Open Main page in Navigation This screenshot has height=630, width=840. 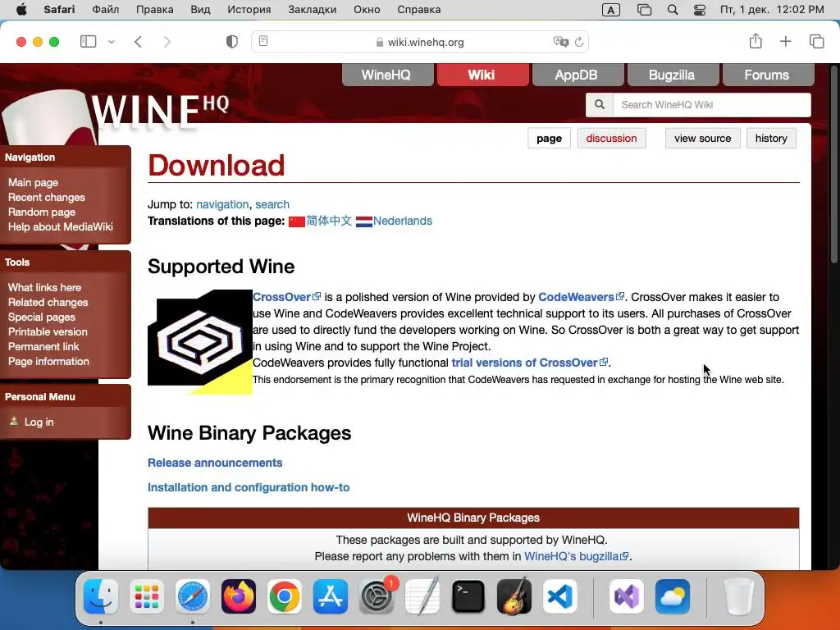click(33, 183)
